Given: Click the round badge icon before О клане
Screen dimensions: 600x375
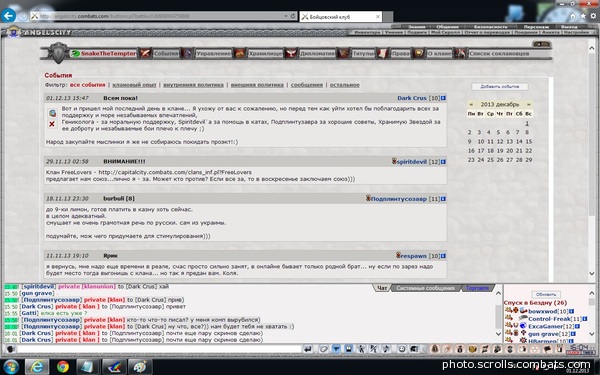Looking at the screenshot, I should coord(419,54).
